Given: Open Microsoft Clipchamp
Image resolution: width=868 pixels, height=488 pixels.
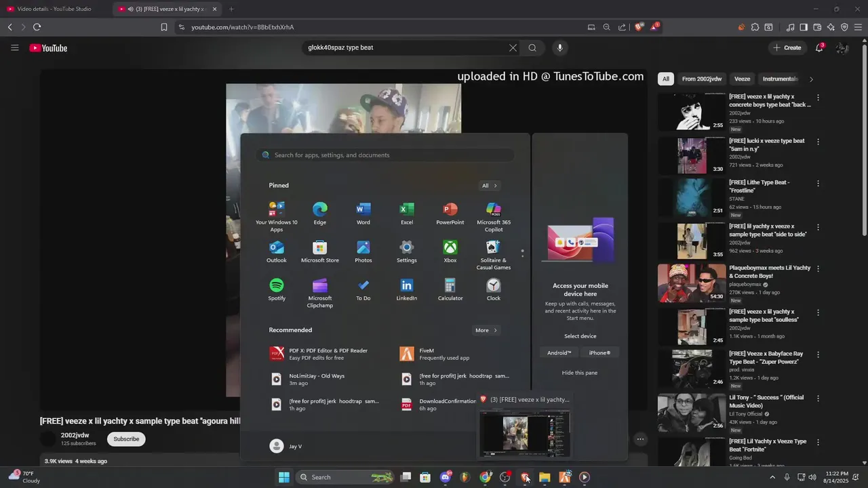Looking at the screenshot, I should click(x=320, y=293).
